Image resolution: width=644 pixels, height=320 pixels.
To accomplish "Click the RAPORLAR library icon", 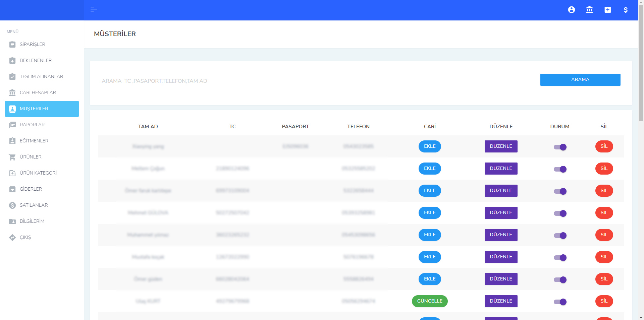I will coord(12,125).
